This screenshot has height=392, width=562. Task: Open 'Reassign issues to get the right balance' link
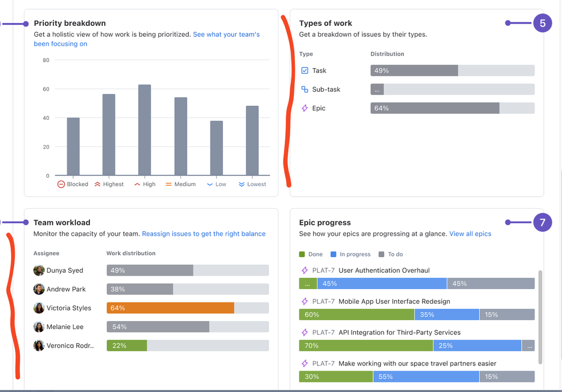204,233
